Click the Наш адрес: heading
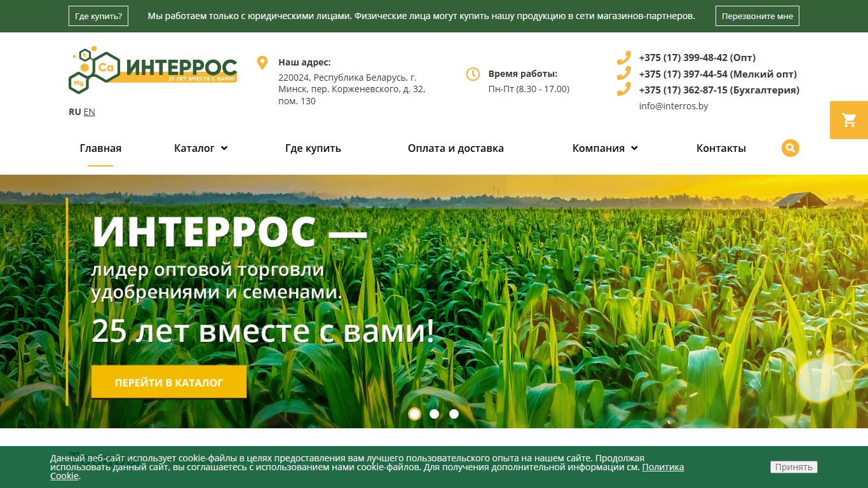The width and height of the screenshot is (868, 488). pos(304,62)
